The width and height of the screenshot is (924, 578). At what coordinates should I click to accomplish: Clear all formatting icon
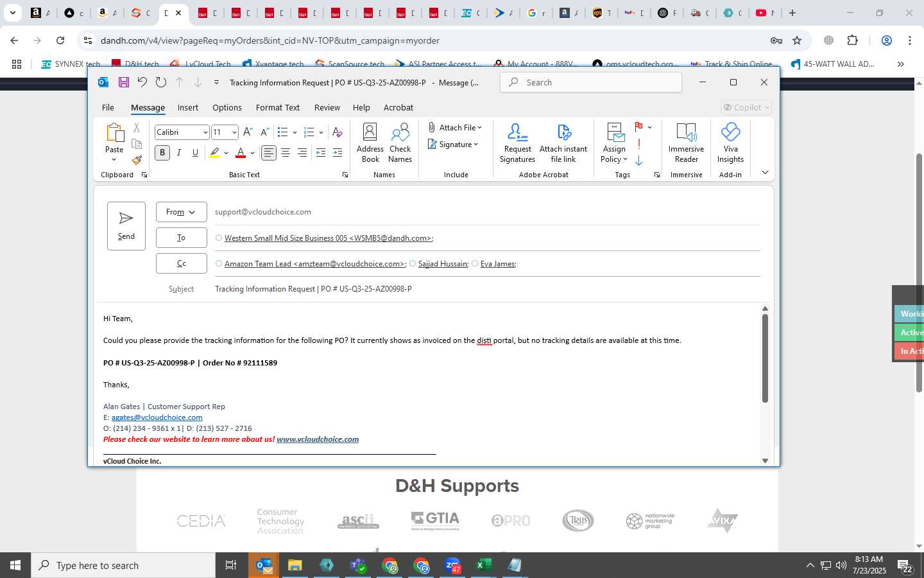tap(337, 132)
